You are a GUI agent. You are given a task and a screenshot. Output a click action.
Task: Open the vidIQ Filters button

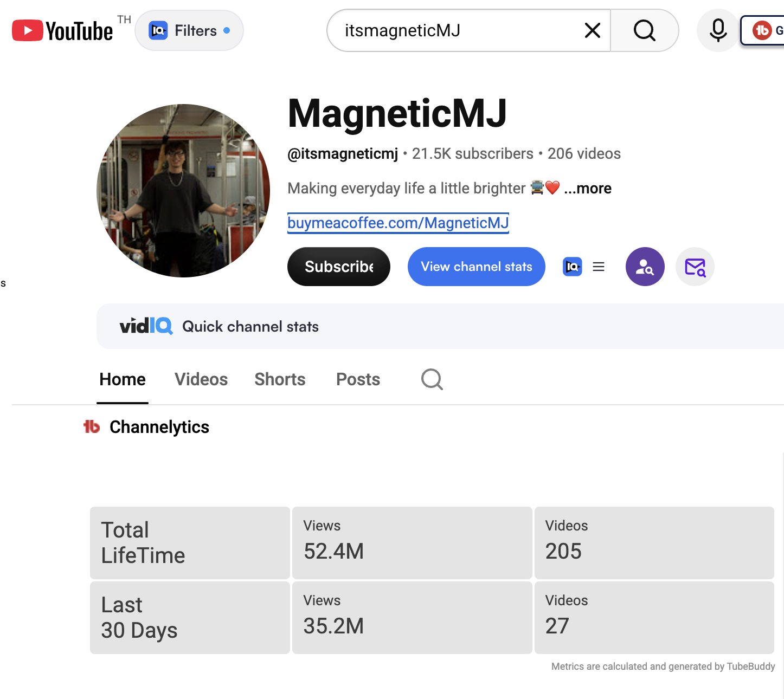189,30
